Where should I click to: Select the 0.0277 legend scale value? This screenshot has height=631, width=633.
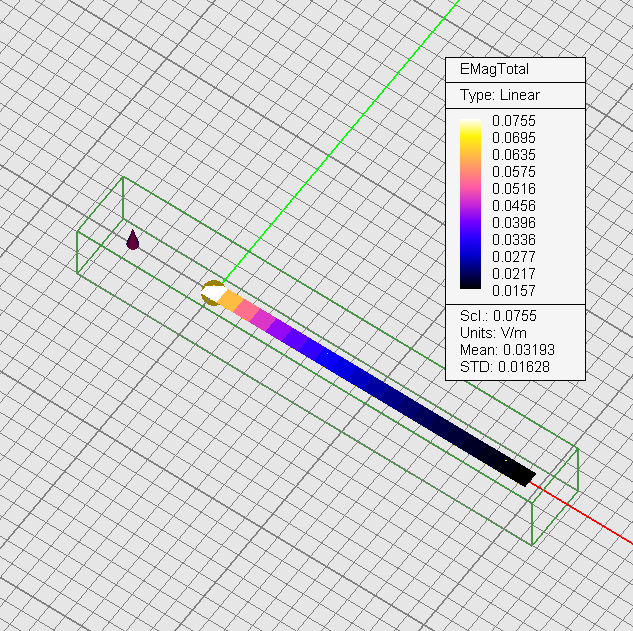coord(513,257)
